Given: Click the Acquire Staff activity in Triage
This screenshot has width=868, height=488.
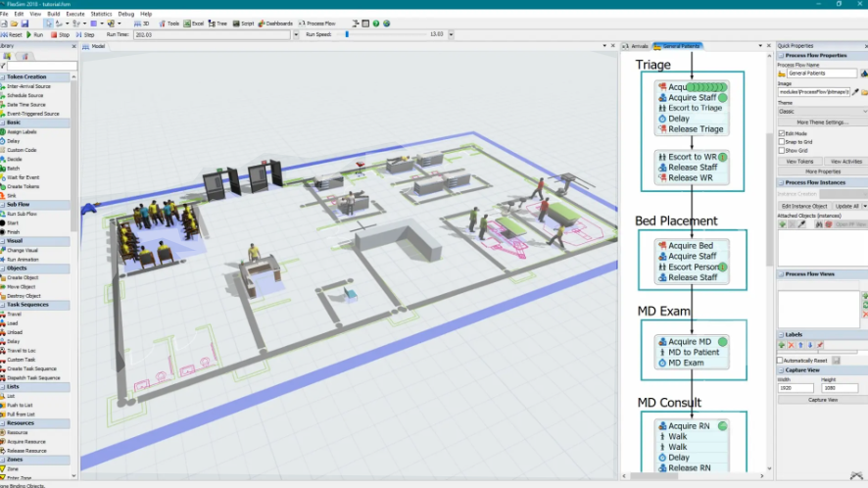Looking at the screenshot, I should tap(693, 97).
